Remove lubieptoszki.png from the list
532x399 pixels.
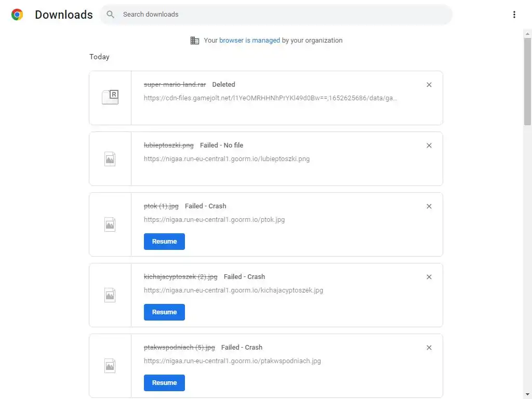(429, 145)
